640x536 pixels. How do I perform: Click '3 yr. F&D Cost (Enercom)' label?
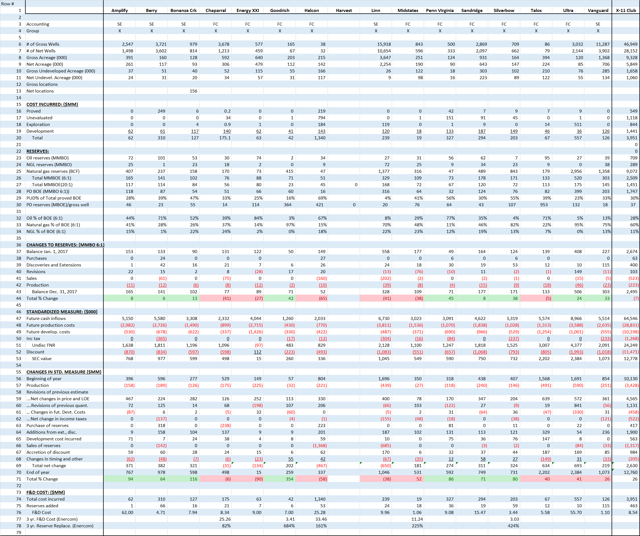[x=51, y=519]
